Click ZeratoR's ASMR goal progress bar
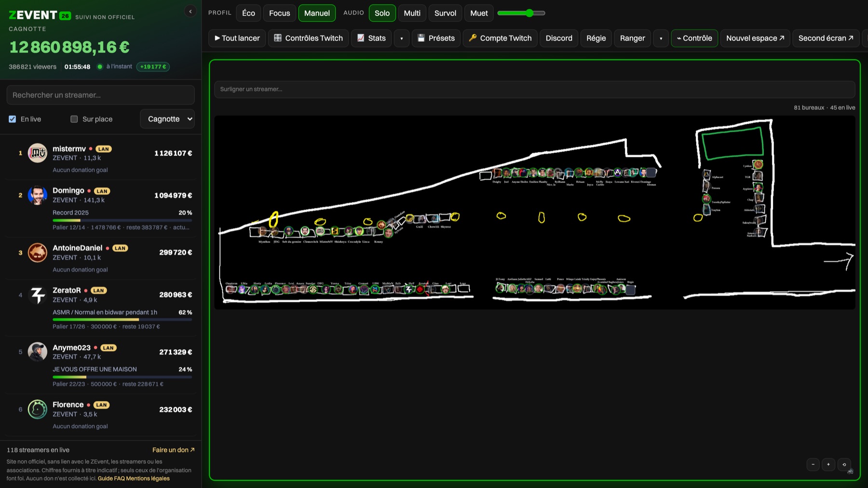Viewport: 868px width, 488px height. pyautogui.click(x=122, y=320)
